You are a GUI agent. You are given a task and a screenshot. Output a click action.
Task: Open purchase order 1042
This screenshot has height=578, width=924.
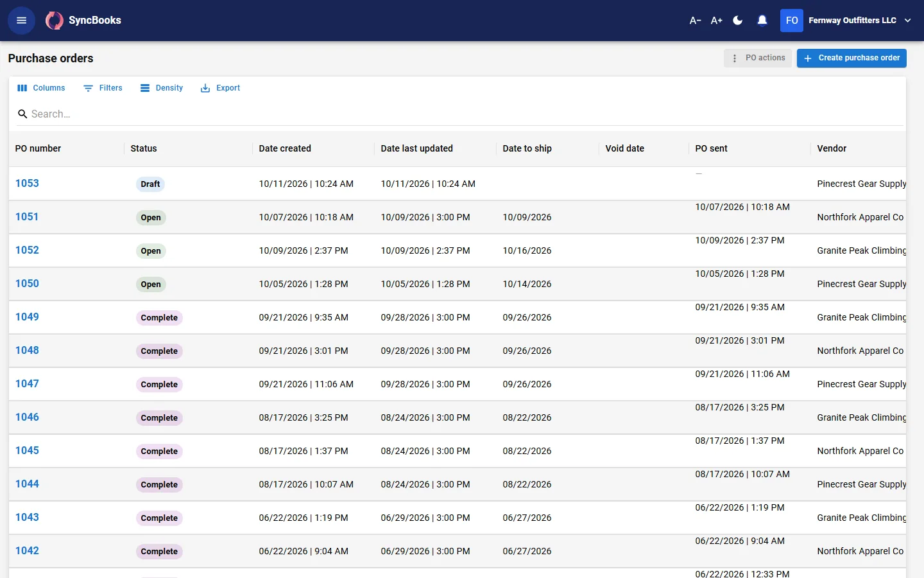point(27,551)
